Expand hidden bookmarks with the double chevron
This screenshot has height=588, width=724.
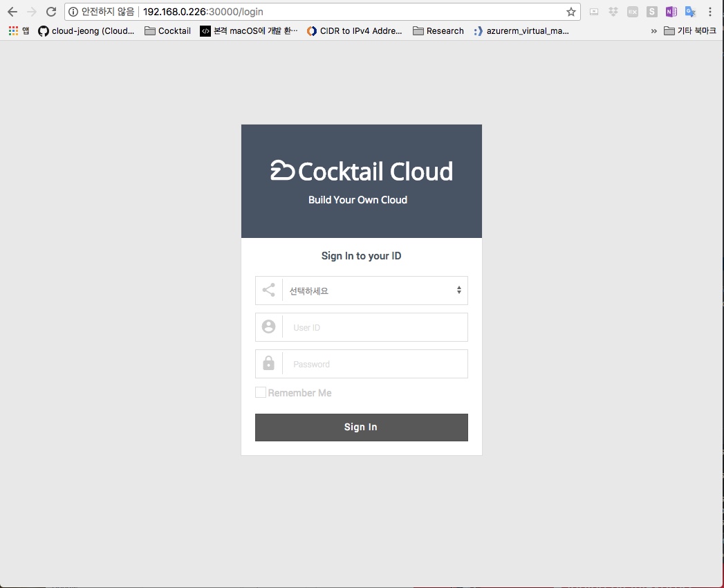(653, 31)
